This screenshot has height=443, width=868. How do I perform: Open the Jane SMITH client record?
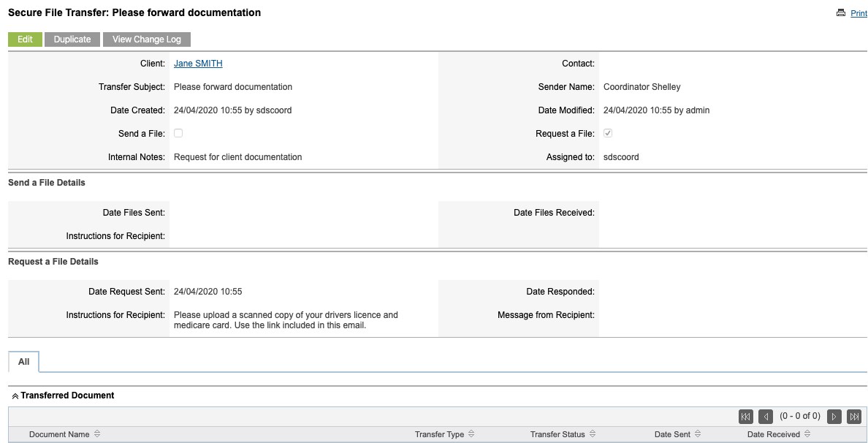(x=197, y=64)
